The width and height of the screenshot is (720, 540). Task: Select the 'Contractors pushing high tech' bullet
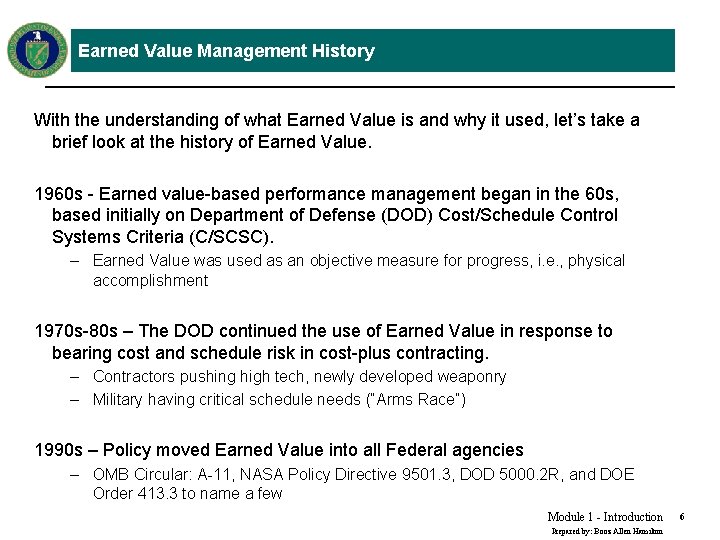click(299, 377)
